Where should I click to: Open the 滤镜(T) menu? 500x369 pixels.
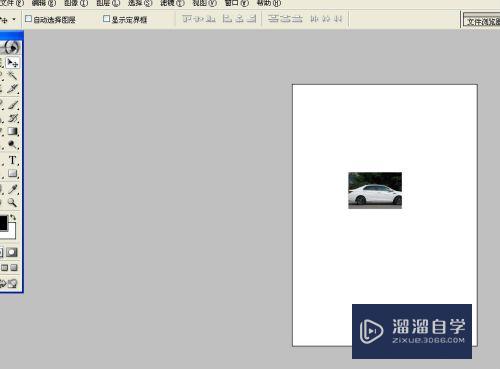pos(172,3)
